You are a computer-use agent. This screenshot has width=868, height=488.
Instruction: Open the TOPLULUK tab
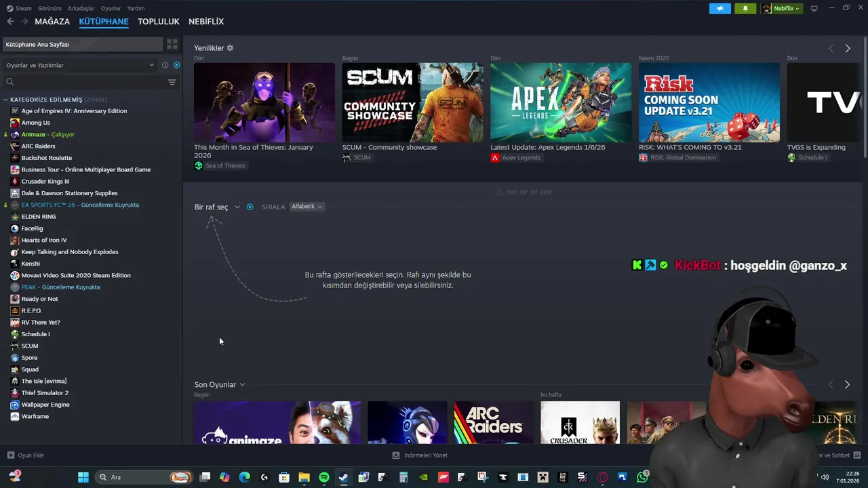coord(158,22)
